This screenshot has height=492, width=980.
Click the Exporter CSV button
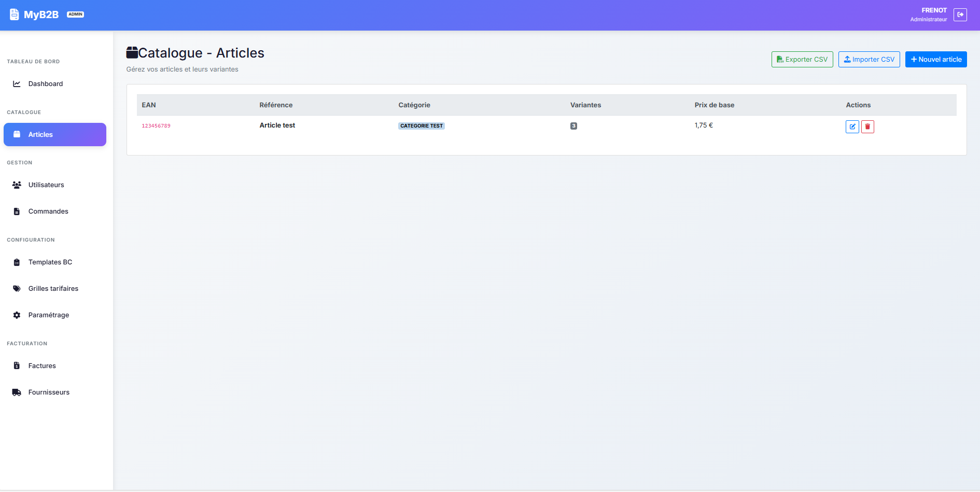point(802,60)
